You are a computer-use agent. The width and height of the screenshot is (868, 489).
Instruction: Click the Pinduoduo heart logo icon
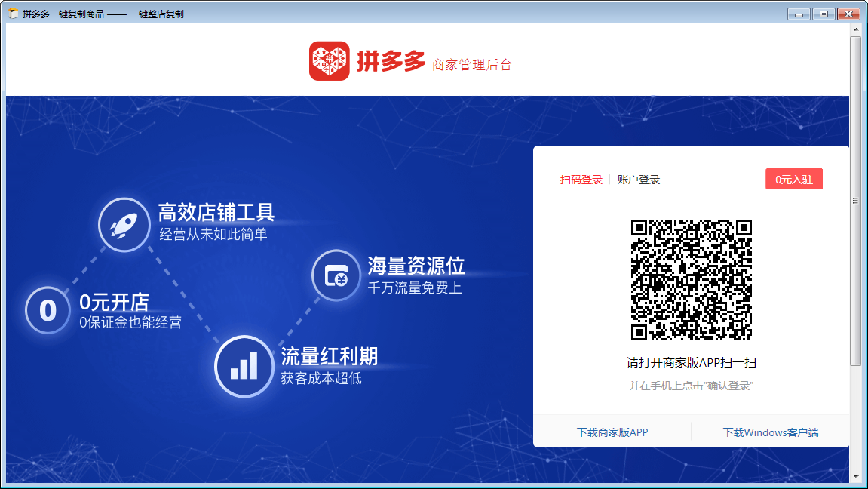pyautogui.click(x=330, y=61)
